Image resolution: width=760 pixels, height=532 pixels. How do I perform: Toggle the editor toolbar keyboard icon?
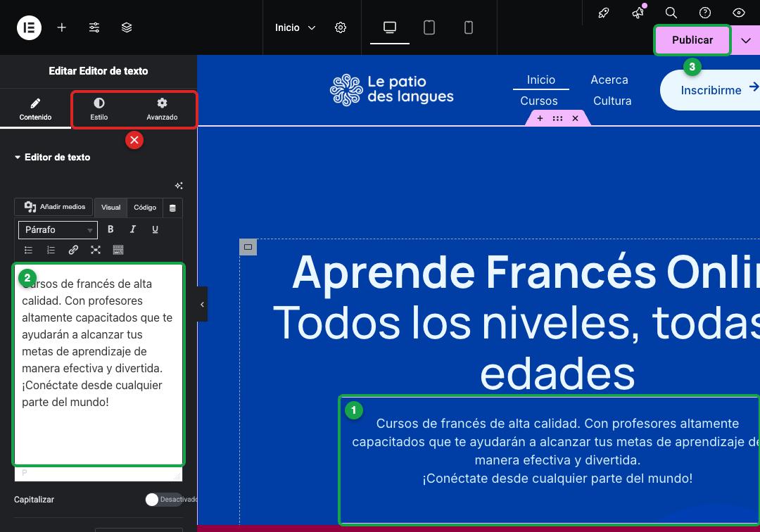click(x=118, y=250)
